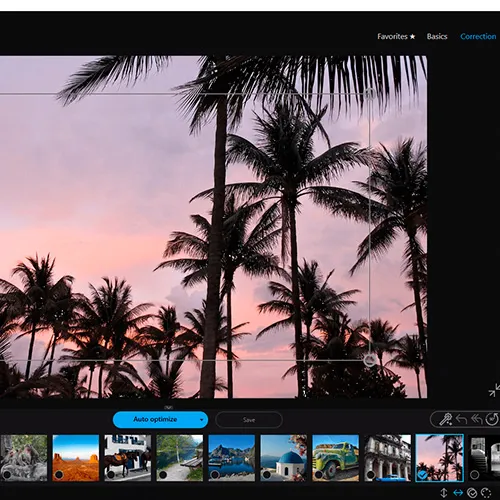The height and width of the screenshot is (500, 500).
Task: Select the palm trees sunset thumbnail
Action: pyautogui.click(x=440, y=457)
